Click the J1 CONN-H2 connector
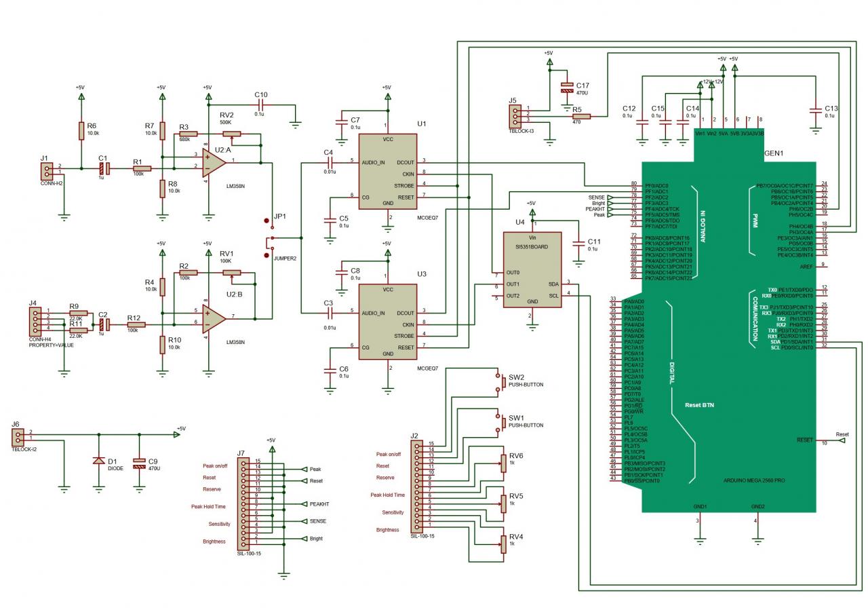868x608 pixels. [47, 170]
